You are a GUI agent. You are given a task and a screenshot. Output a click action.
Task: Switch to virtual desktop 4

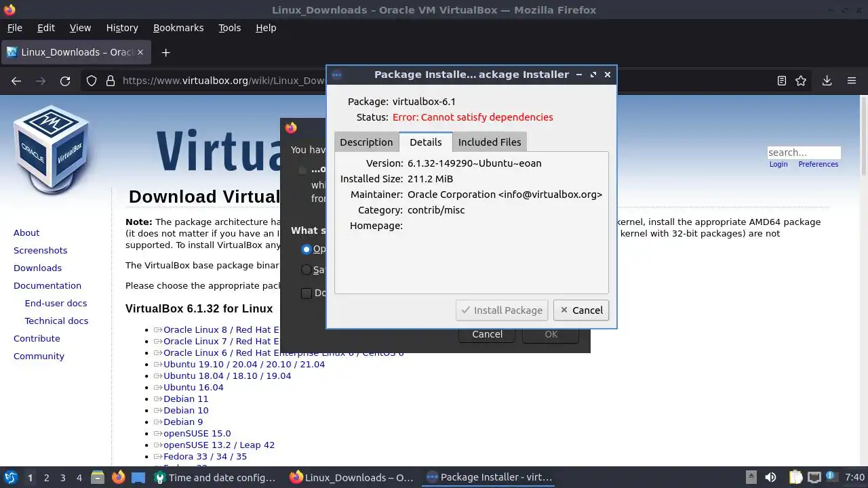tap(79, 477)
